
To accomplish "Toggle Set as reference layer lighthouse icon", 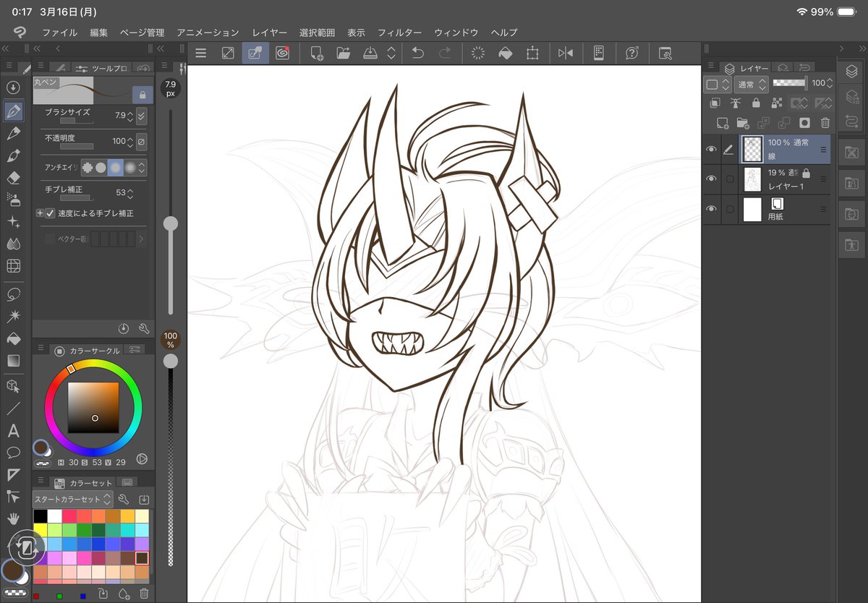I will point(736,103).
